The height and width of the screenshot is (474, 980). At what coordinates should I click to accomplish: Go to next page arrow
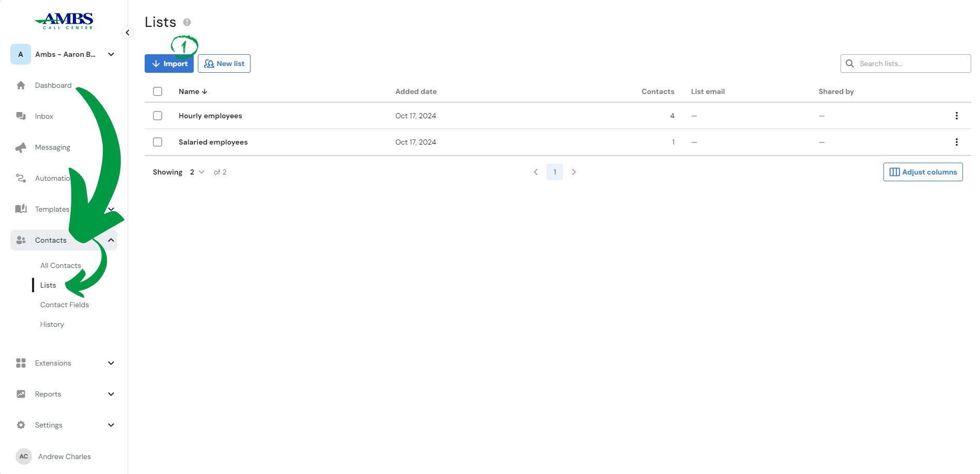click(573, 172)
